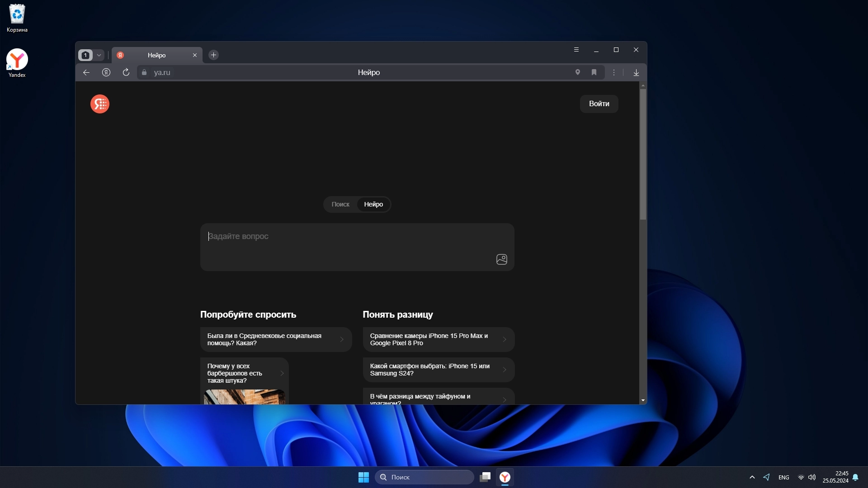Viewport: 868px width, 488px height.
Task: Click the image search camera icon
Action: coord(501,259)
